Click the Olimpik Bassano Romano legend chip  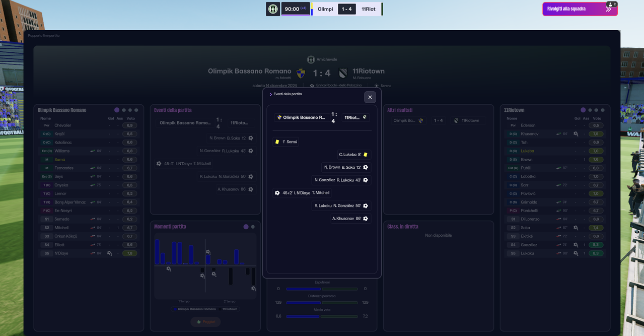pyautogui.click(x=195, y=309)
